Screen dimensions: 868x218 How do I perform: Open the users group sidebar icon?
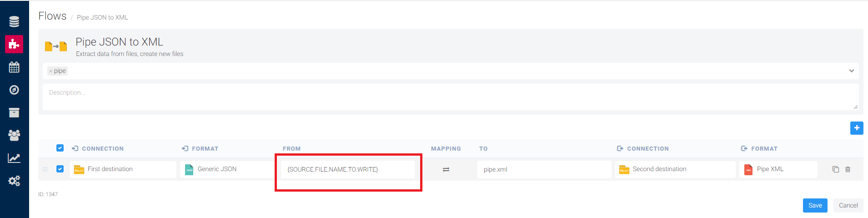[x=14, y=135]
